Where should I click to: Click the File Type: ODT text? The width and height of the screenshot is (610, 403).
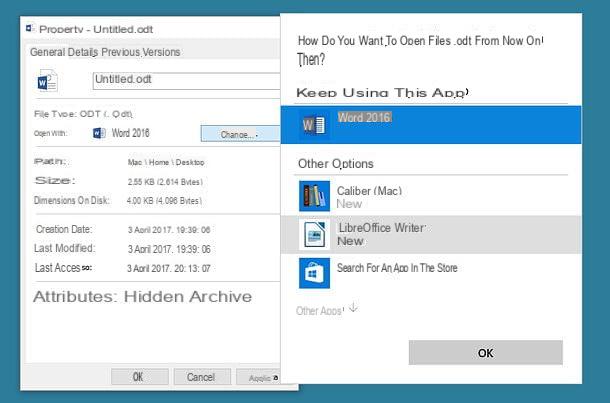(83, 114)
